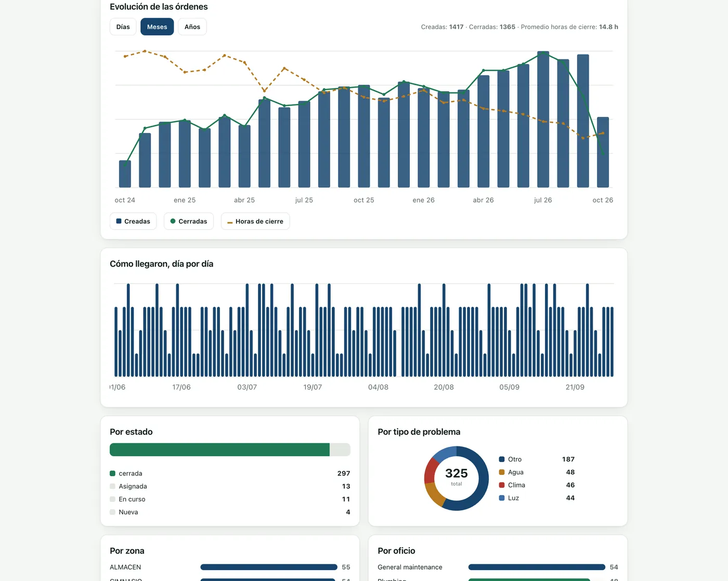Click the 17/06 date axis label
This screenshot has height=581, width=728.
[x=181, y=387]
